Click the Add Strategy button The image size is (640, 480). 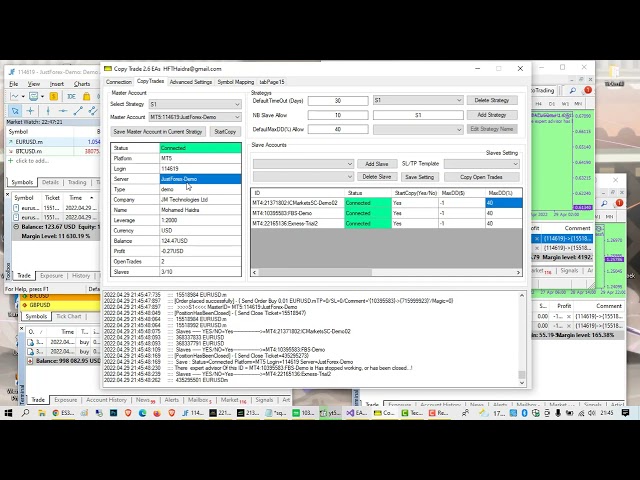(x=492, y=115)
